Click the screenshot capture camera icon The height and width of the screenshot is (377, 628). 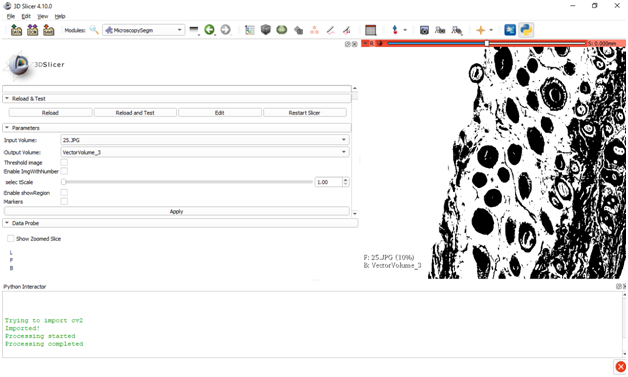[x=424, y=30]
